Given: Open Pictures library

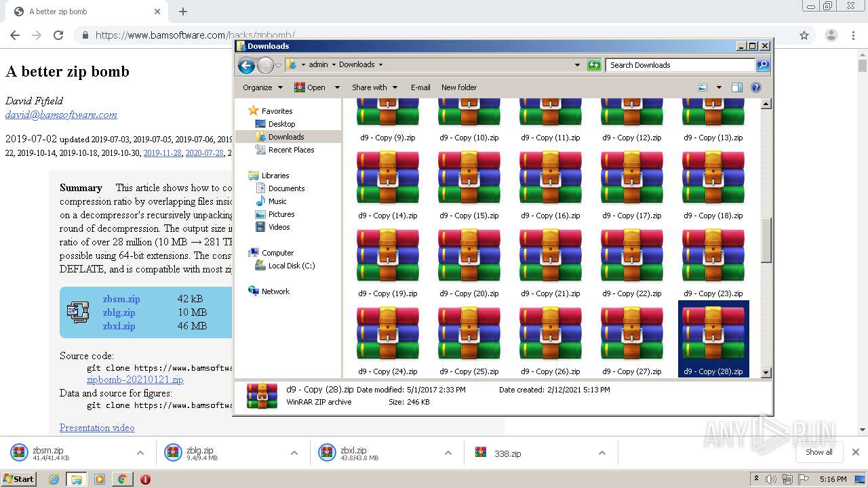Looking at the screenshot, I should click(x=281, y=214).
